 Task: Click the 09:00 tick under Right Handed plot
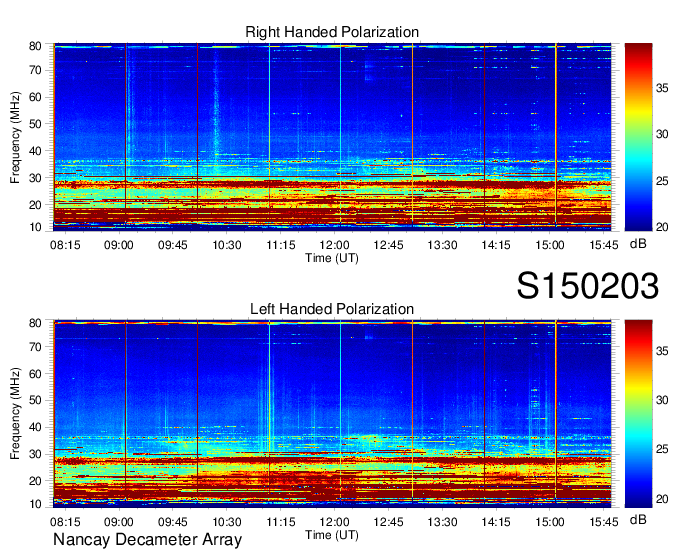coord(118,245)
